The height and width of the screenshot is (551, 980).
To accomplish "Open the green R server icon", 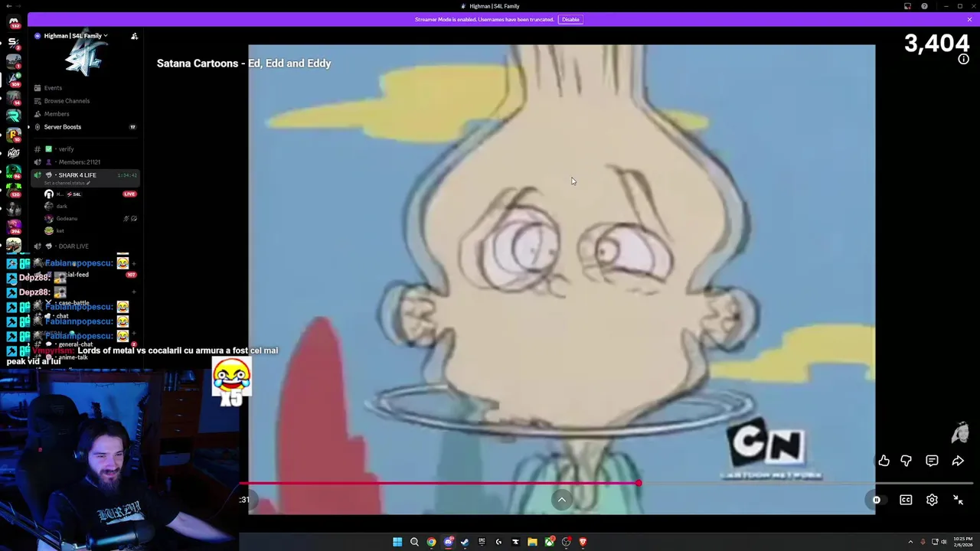I will [x=13, y=115].
